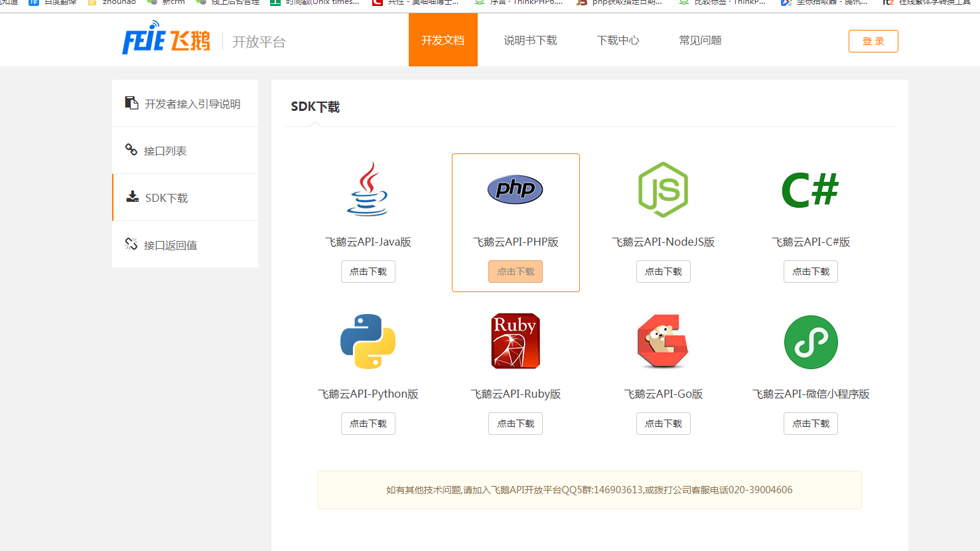The width and height of the screenshot is (980, 551).
Task: Click the green C# logo
Action: coord(810,190)
